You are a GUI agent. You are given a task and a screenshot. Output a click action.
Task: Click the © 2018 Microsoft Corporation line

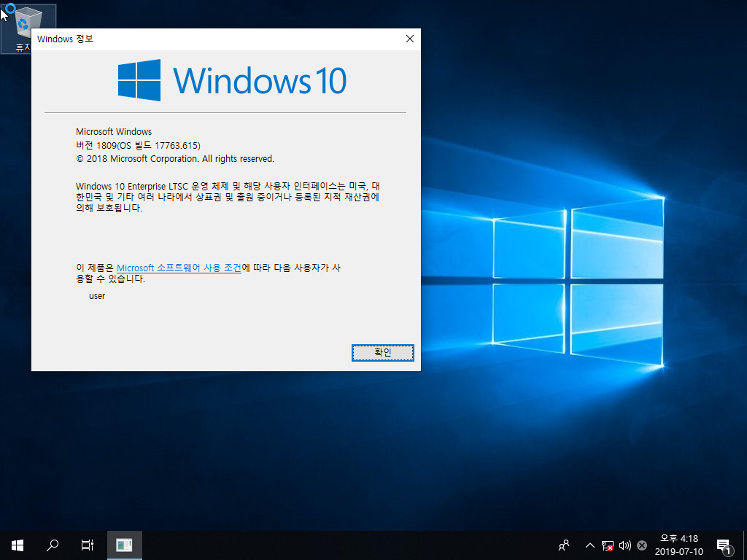[x=175, y=158]
